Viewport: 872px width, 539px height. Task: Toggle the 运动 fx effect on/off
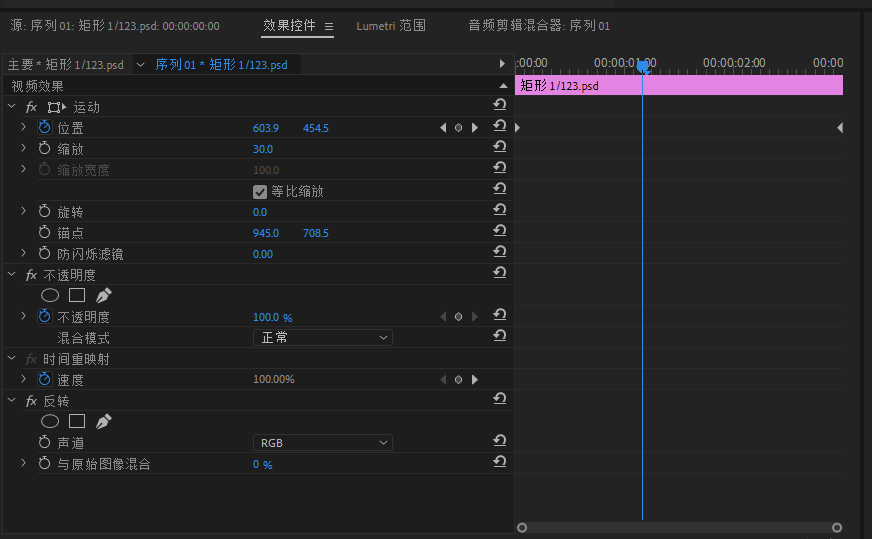[31, 107]
